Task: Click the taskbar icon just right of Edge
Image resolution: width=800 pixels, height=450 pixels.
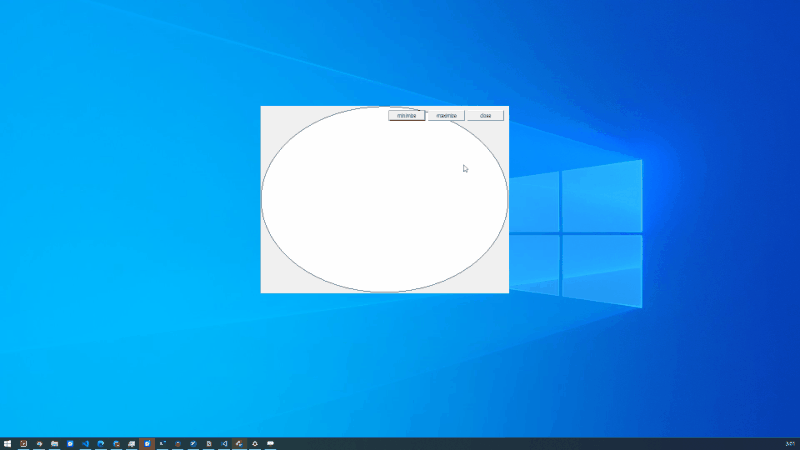Action: point(116,443)
